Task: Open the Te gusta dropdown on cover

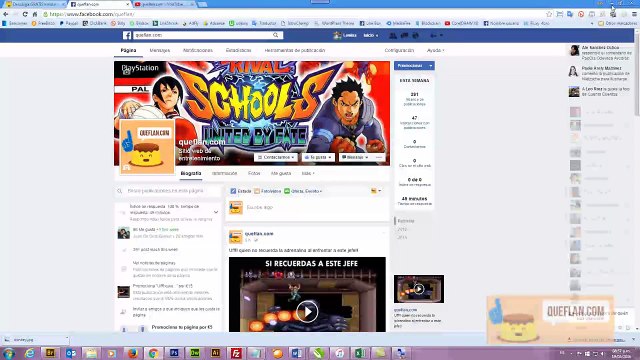Action: point(318,157)
